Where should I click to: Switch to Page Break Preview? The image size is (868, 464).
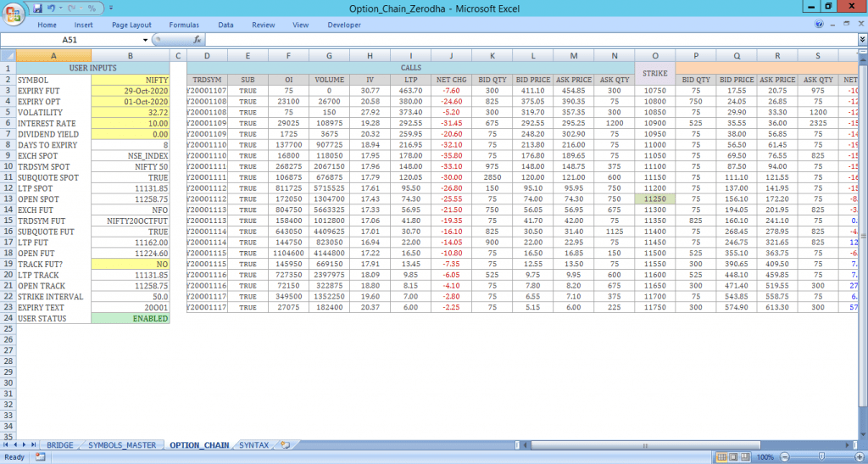(744, 457)
